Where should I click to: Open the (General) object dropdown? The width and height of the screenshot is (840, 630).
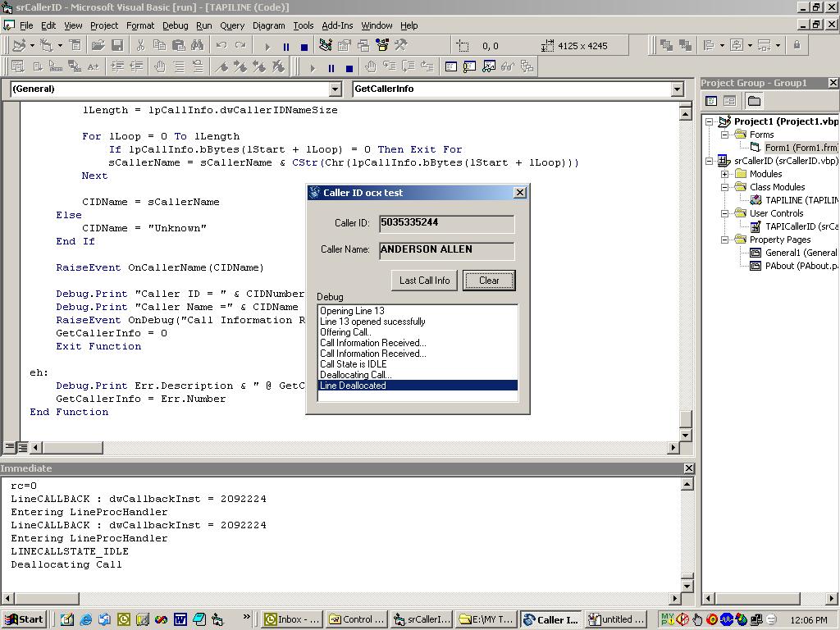pyautogui.click(x=335, y=89)
